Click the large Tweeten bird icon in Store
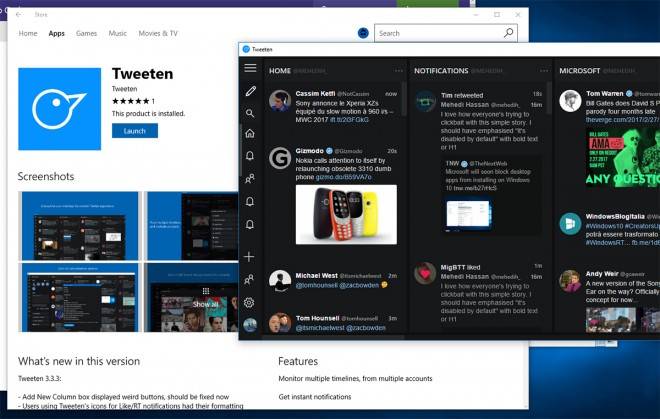 [x=59, y=109]
